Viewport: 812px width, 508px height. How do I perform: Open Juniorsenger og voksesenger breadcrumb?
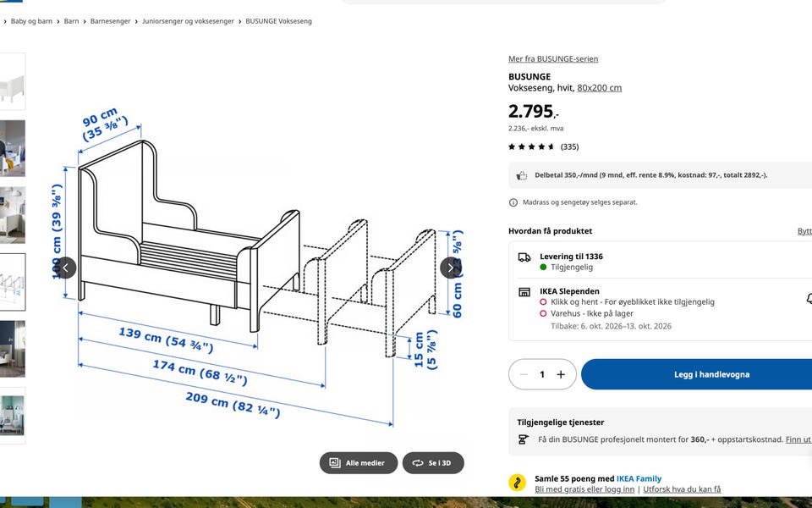point(188,21)
